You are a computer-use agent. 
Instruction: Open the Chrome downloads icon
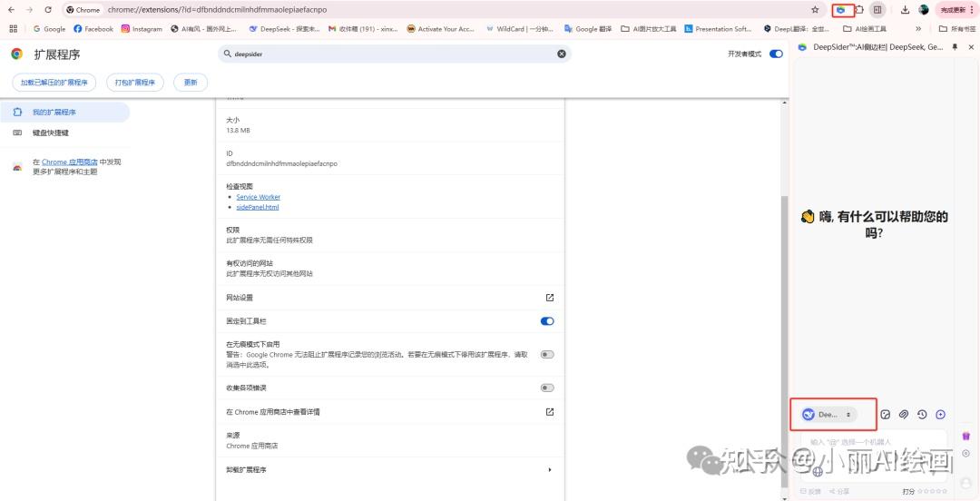(905, 10)
